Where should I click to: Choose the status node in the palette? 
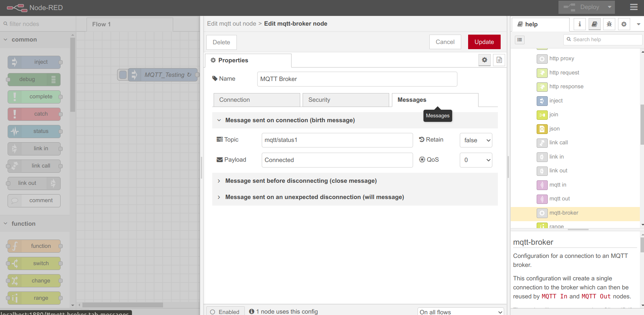tap(34, 131)
